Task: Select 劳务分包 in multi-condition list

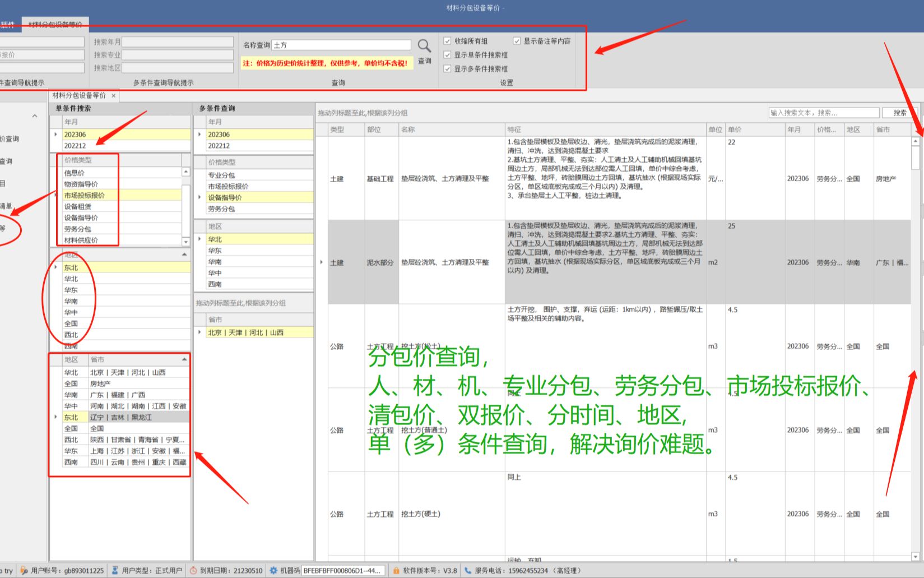Action: 259,209
